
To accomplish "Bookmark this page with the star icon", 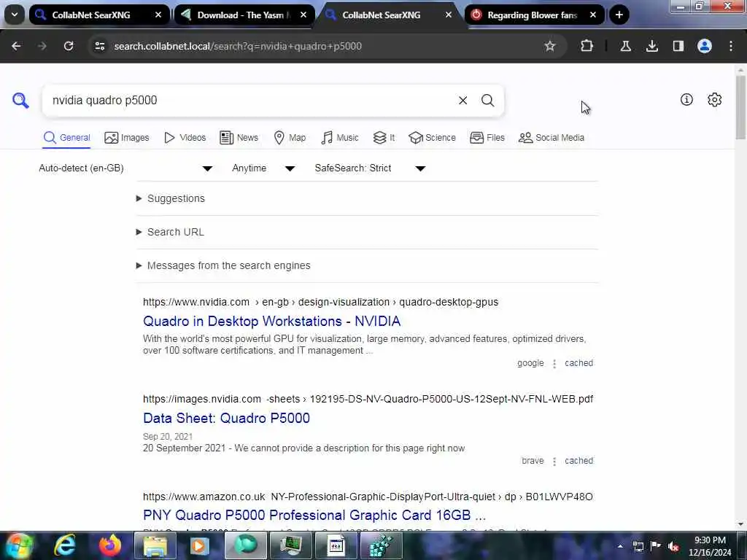I will coord(550,46).
